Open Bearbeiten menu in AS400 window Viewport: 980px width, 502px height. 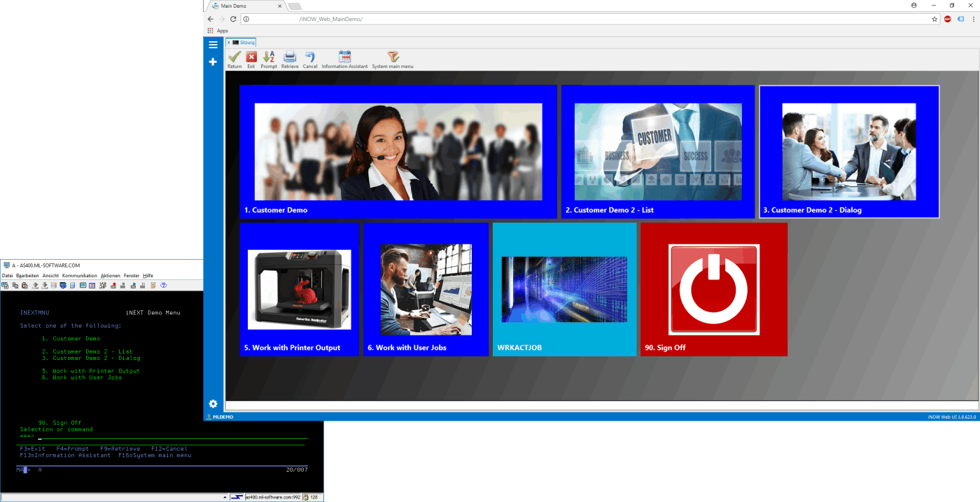click(x=27, y=276)
